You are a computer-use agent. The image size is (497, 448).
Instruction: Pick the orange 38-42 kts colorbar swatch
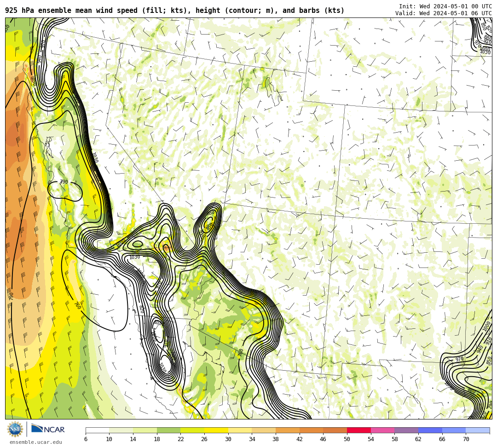pos(288,430)
